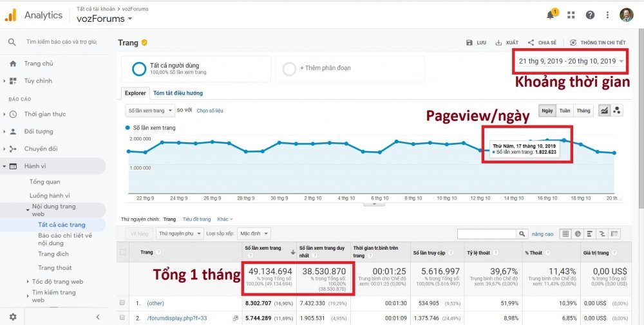Image resolution: width=644 pixels, height=325 pixels.
Task: Open Tổng quan under Hành vi
Action: coord(45,181)
